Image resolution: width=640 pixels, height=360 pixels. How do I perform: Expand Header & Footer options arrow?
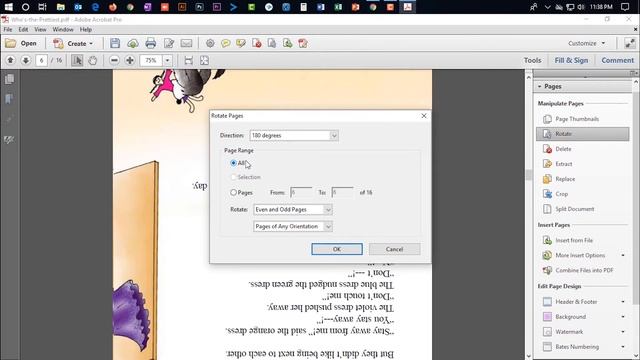(x=623, y=302)
